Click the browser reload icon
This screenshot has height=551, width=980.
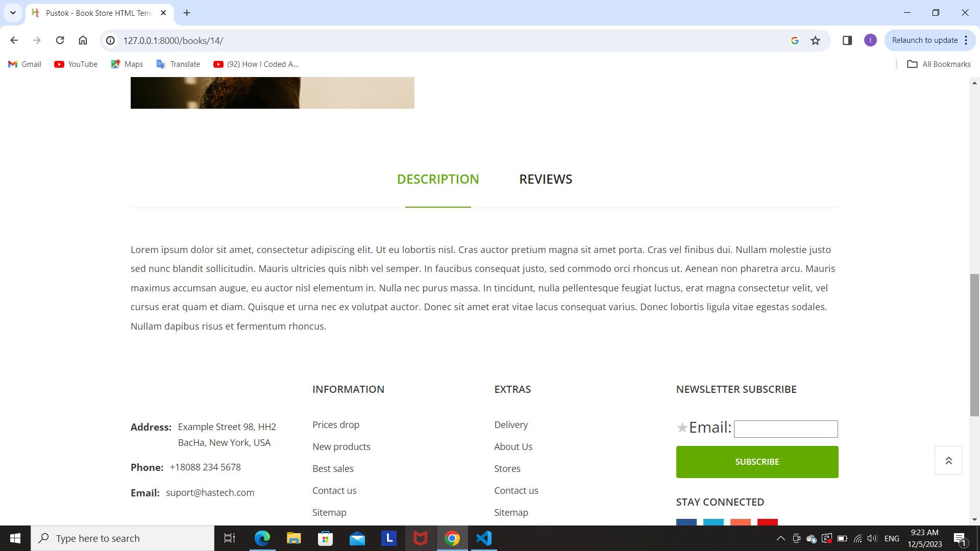60,40
